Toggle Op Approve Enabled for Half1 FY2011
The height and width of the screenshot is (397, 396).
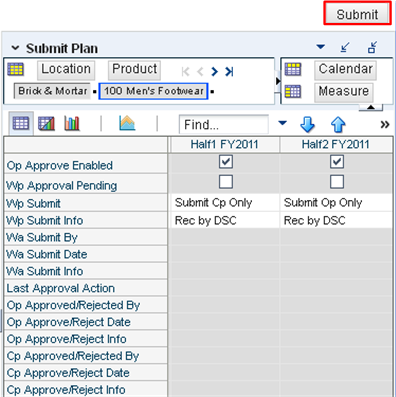tap(226, 162)
